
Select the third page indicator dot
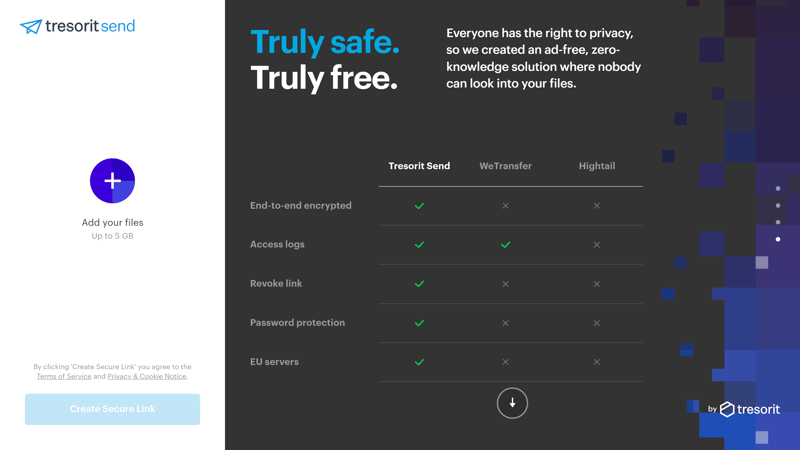pyautogui.click(x=778, y=222)
